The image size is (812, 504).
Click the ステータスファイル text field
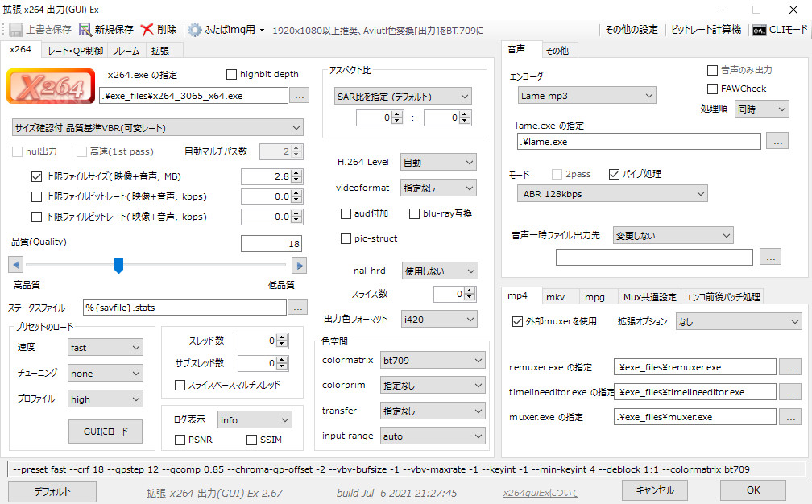click(184, 308)
